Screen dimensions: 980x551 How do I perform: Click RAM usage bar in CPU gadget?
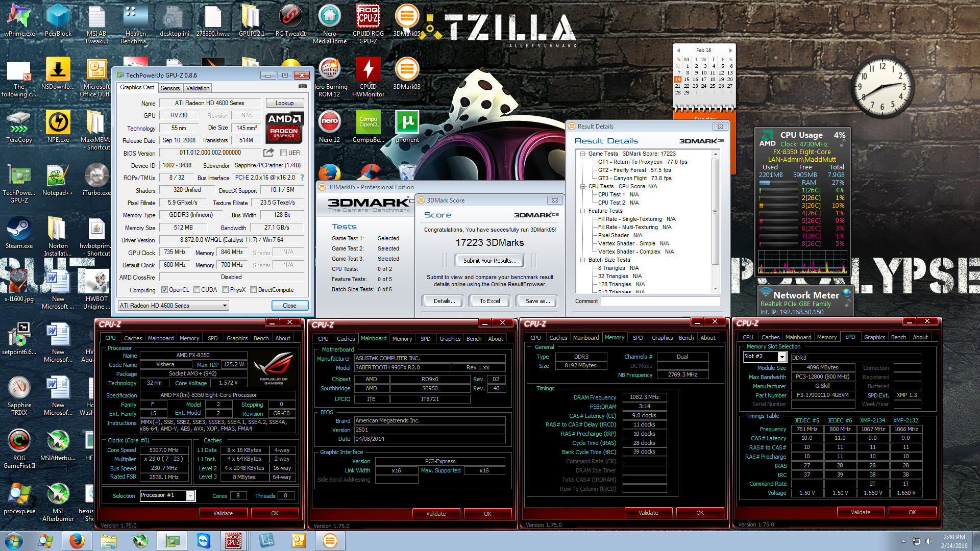click(778, 183)
